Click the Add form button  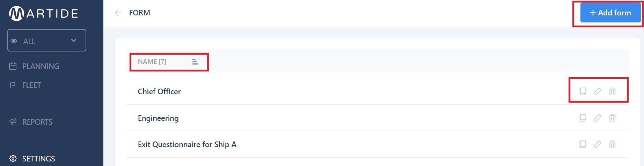tap(610, 13)
